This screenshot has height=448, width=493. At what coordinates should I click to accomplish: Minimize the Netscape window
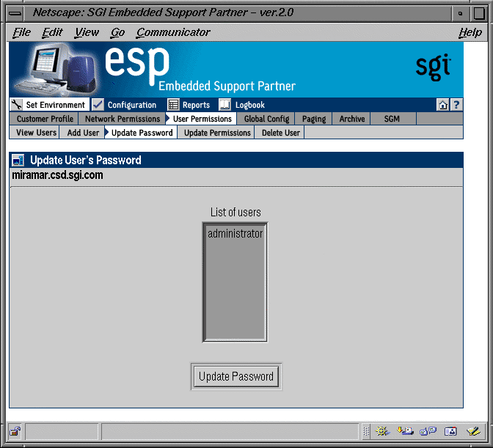click(460, 13)
